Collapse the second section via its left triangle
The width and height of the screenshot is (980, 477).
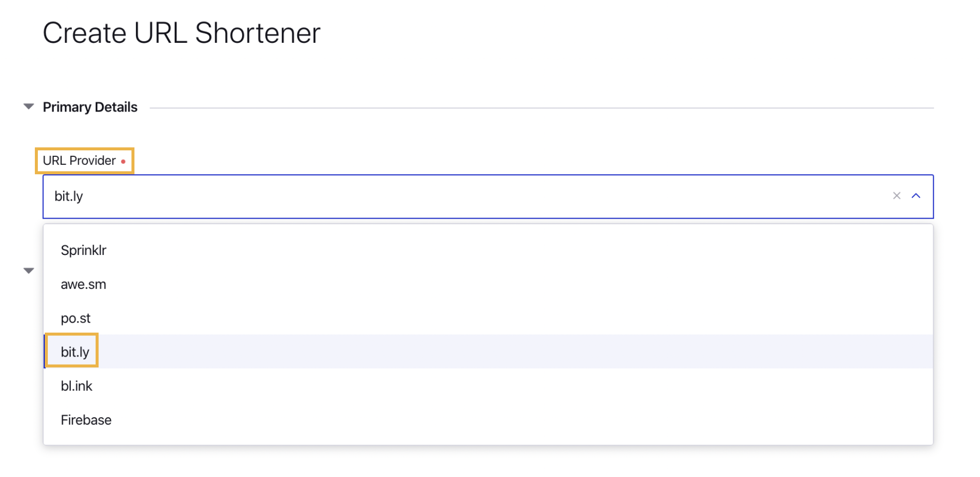coord(28,270)
